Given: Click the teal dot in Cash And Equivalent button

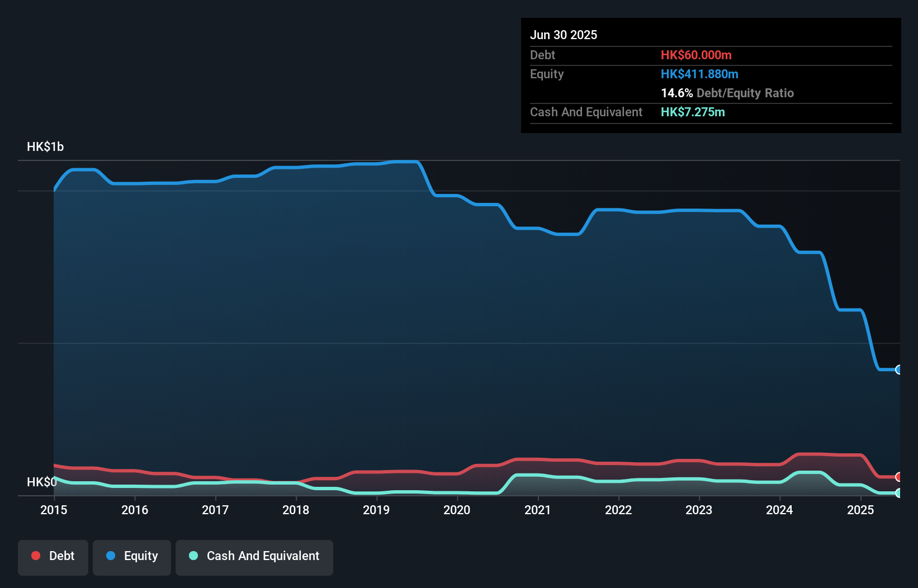Looking at the screenshot, I should pyautogui.click(x=193, y=556).
